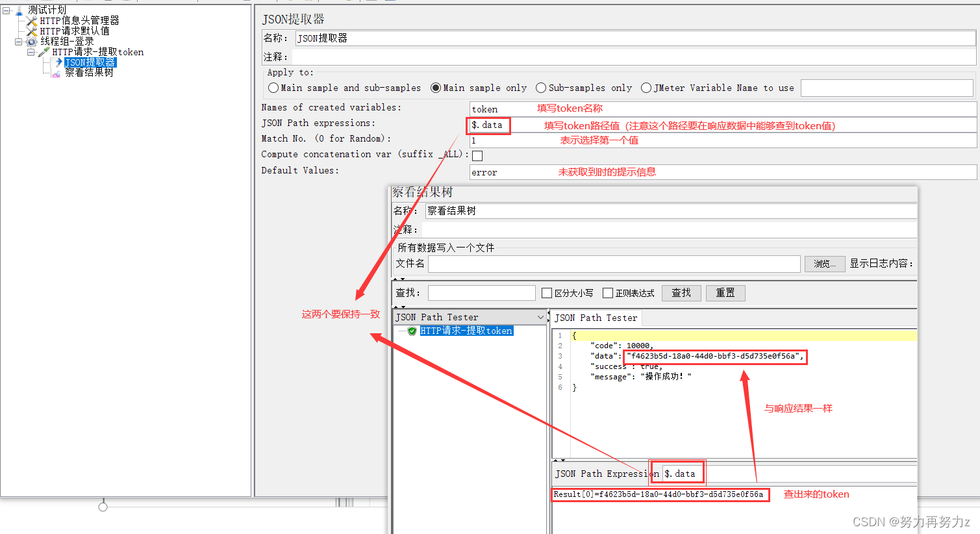Check the 正则表达式 checkbox
Viewport: 980px width, 534px height.
point(608,292)
